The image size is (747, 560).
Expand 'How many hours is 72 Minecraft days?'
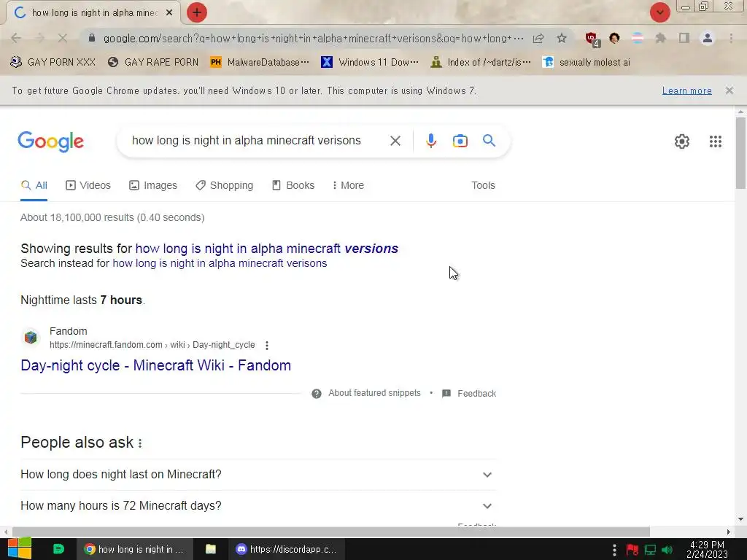(258, 506)
